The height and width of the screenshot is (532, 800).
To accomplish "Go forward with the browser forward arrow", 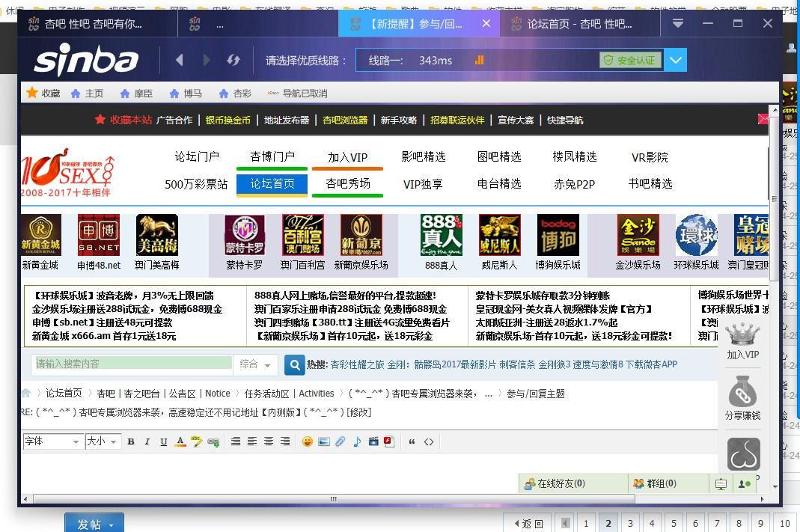I will (206, 60).
